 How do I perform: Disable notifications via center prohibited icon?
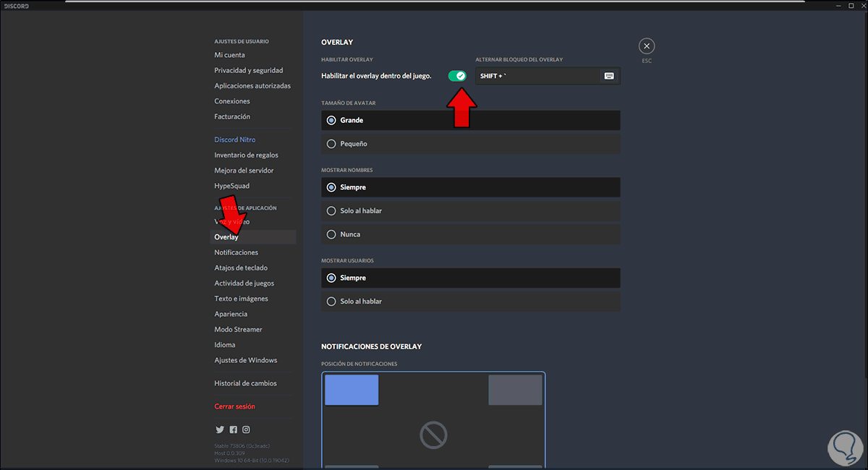[x=433, y=435]
